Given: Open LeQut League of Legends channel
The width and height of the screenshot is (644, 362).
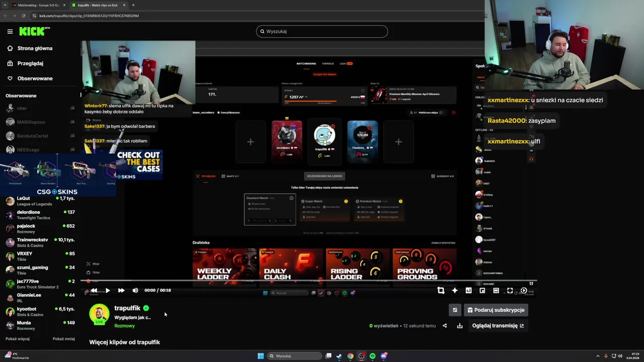Looking at the screenshot, I should [40, 201].
